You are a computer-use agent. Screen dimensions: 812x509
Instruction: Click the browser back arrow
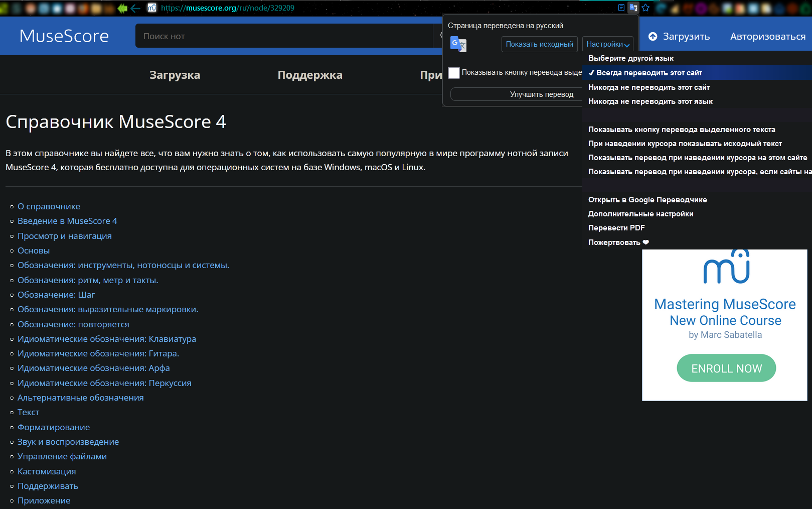click(x=135, y=8)
